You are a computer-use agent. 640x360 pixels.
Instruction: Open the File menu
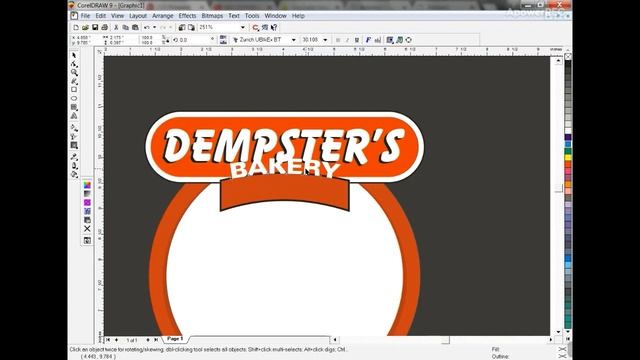tap(85, 16)
